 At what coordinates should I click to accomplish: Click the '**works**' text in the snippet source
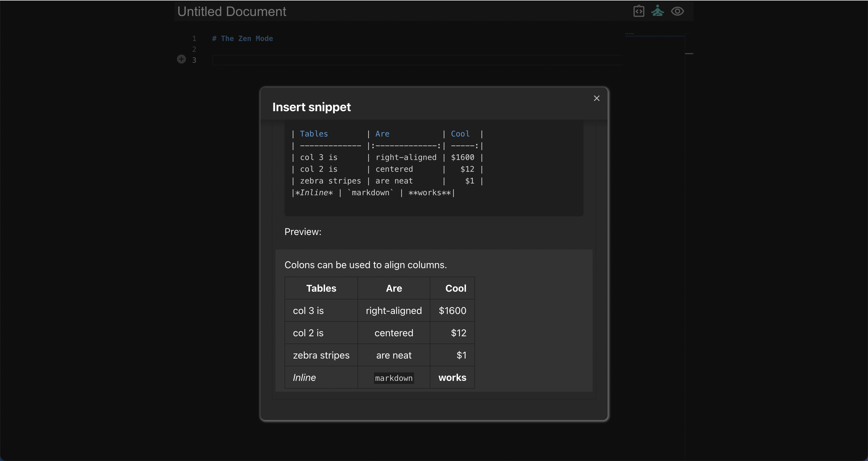[x=429, y=193]
